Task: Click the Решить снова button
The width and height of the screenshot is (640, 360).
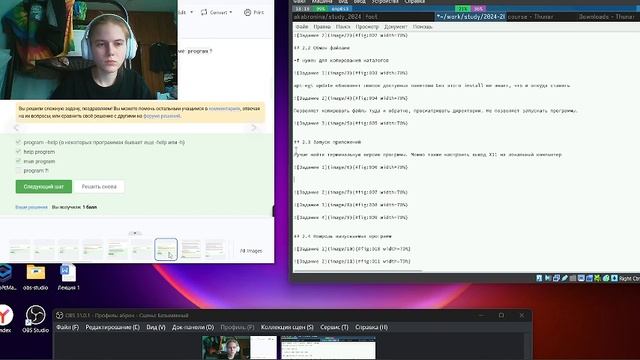Action: [99, 187]
